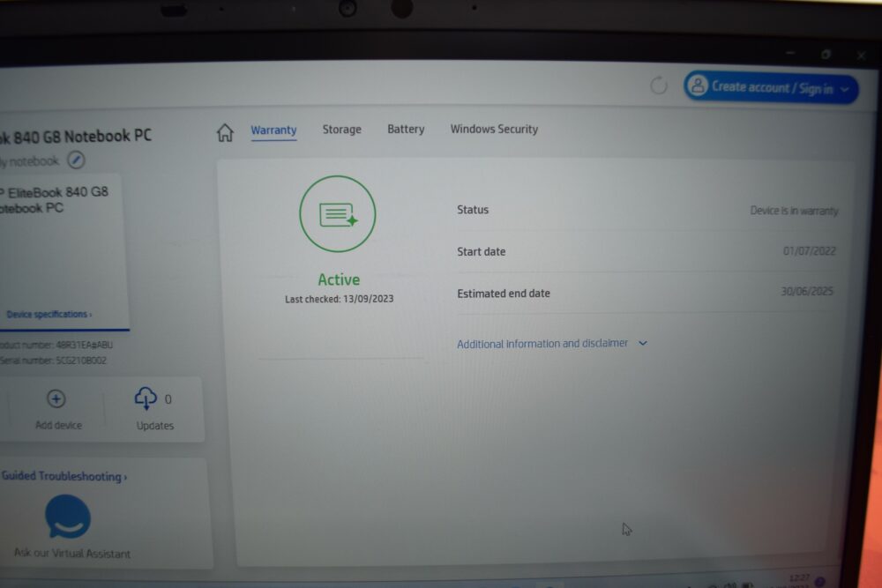
Task: Click the estimated end date 30/06/2025
Action: 807,291
